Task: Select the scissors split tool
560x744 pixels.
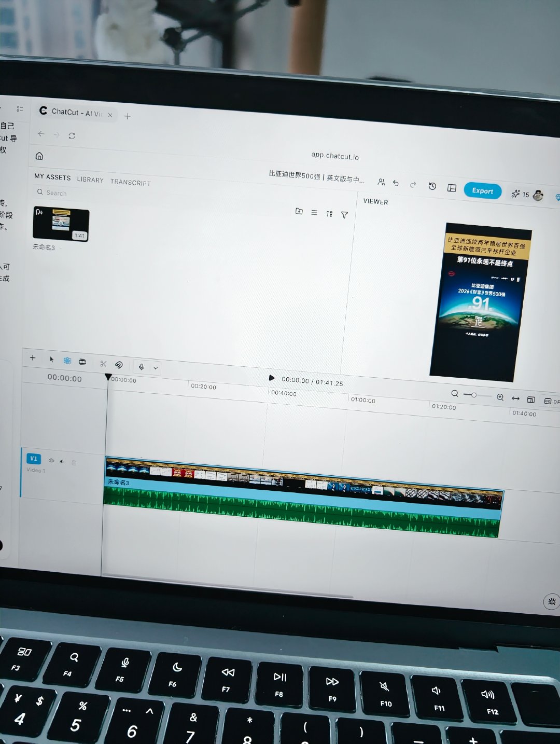Action: 103,364
